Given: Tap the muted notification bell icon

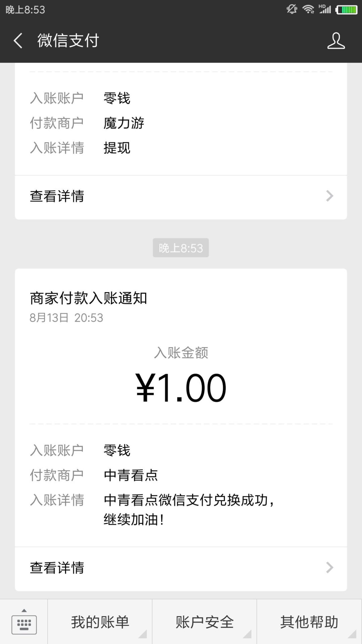Looking at the screenshot, I should (x=292, y=9).
